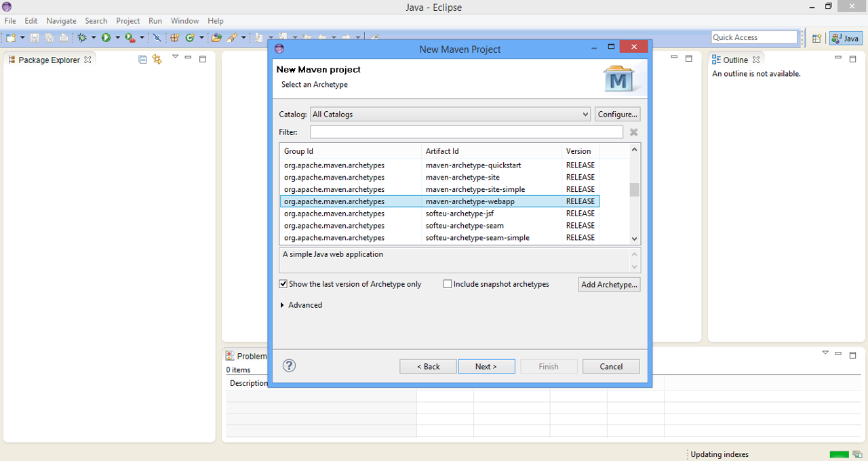Open the Search dropdown arrow in toolbar
Viewport: 868px width, 461px height.
(243, 38)
